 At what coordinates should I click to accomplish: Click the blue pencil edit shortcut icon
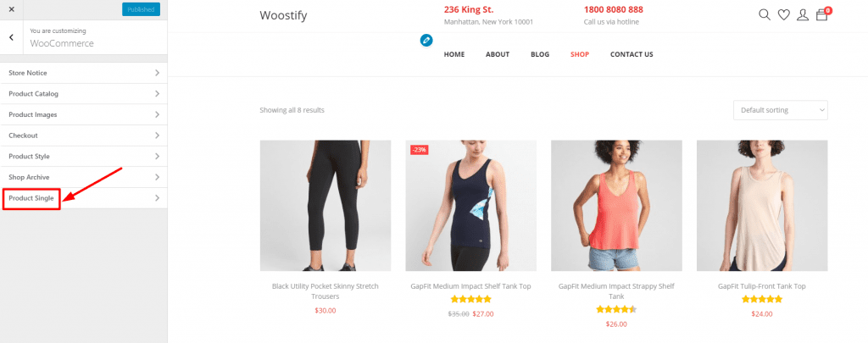pos(426,40)
